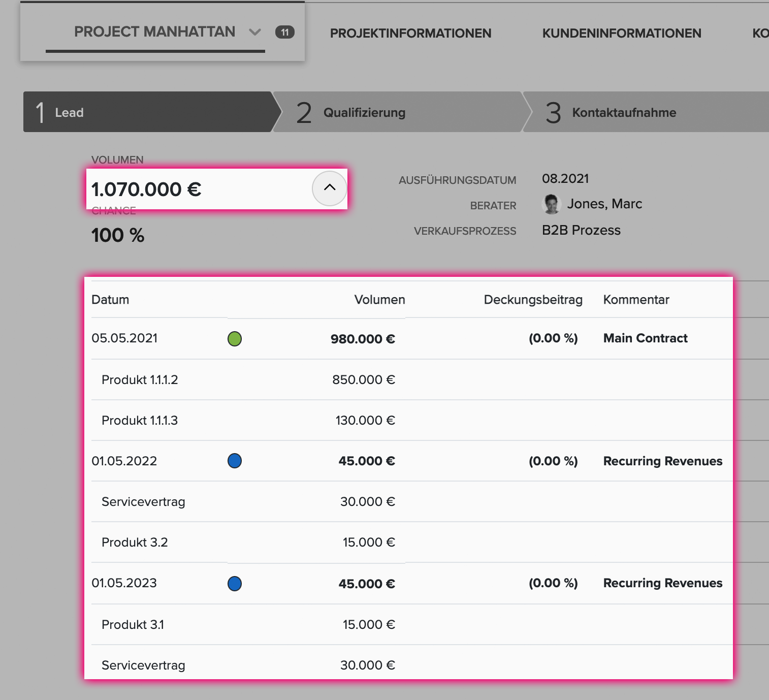Click green status dot for 05.05.2021

(x=235, y=339)
